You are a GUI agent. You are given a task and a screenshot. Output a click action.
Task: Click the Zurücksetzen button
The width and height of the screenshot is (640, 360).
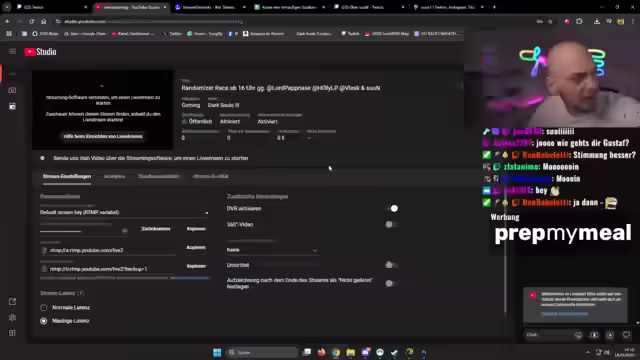[x=156, y=229]
